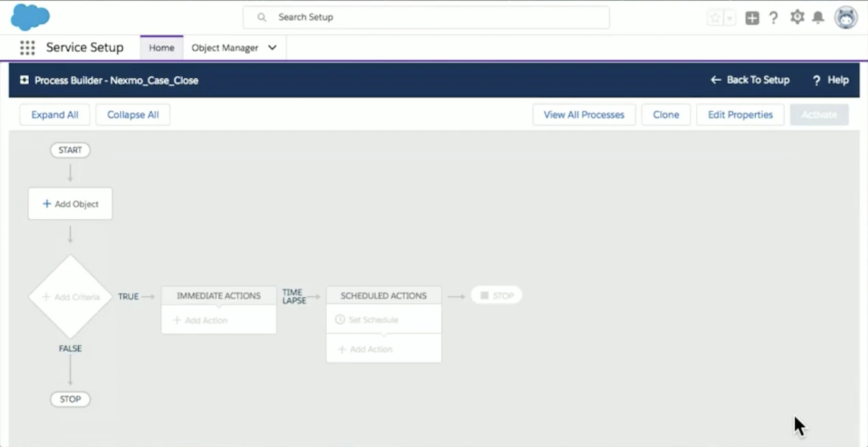Open the header Help question mark icon
The image size is (868, 447).
[773, 17]
